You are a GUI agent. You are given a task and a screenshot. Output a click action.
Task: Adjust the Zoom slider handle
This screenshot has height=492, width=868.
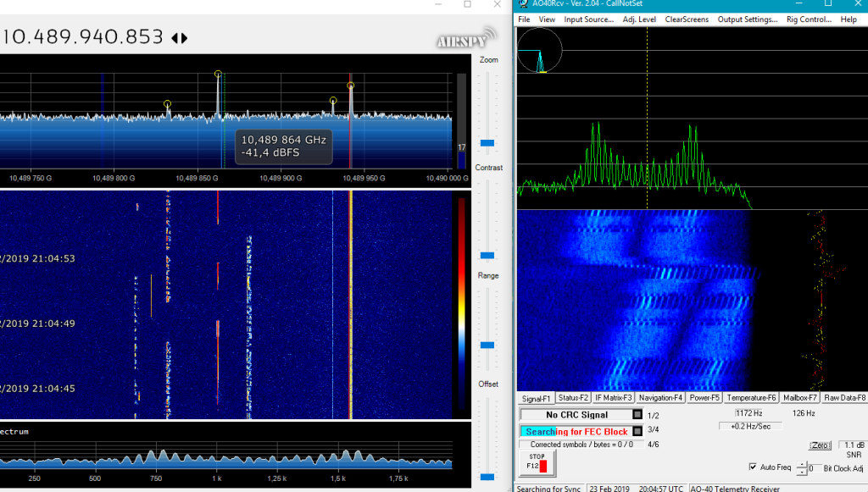487,142
